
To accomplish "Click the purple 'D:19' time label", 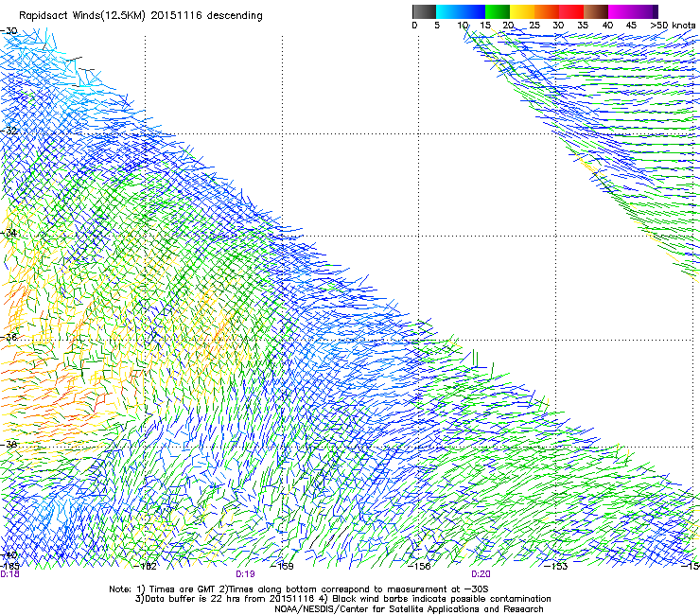I will click(245, 574).
